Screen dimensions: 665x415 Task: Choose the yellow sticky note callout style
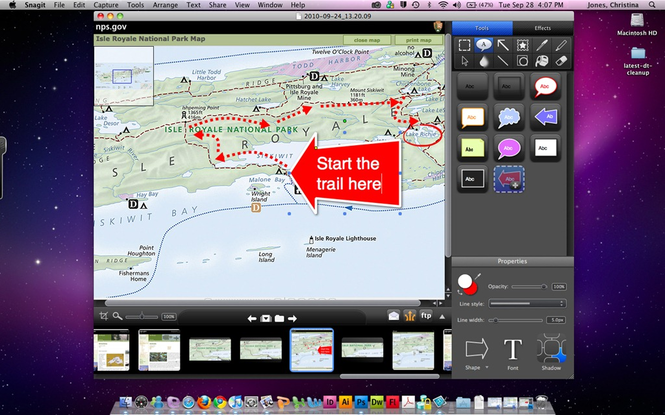pos(472,148)
